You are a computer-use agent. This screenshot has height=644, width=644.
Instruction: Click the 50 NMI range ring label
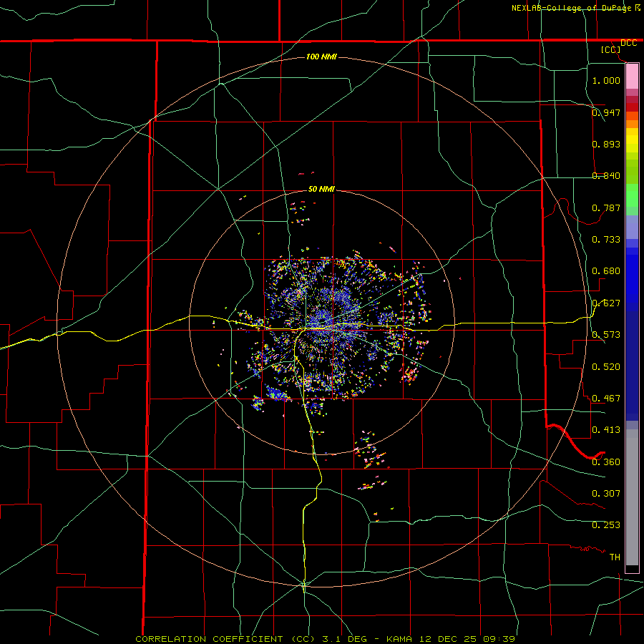click(321, 189)
